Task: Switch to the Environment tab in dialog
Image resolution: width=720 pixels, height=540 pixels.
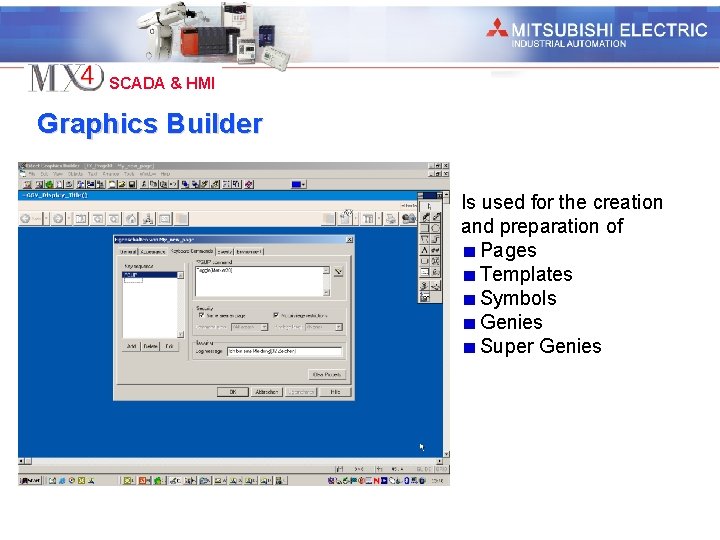Action: (249, 252)
